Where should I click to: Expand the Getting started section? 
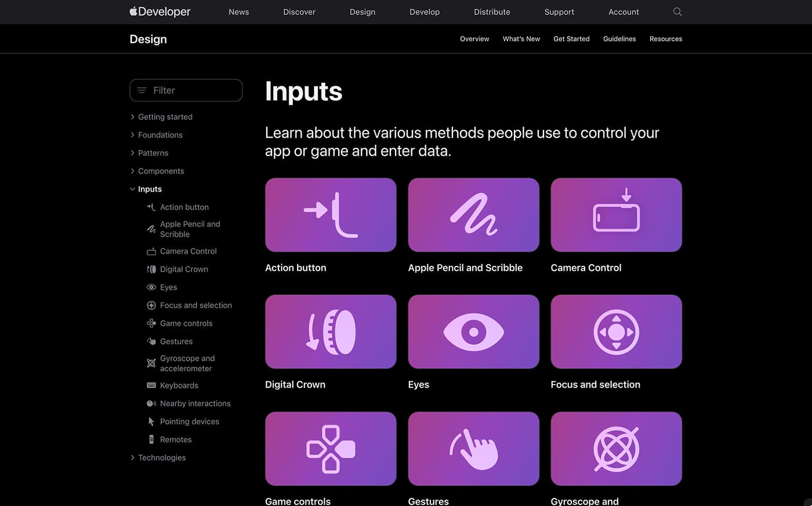tap(165, 117)
